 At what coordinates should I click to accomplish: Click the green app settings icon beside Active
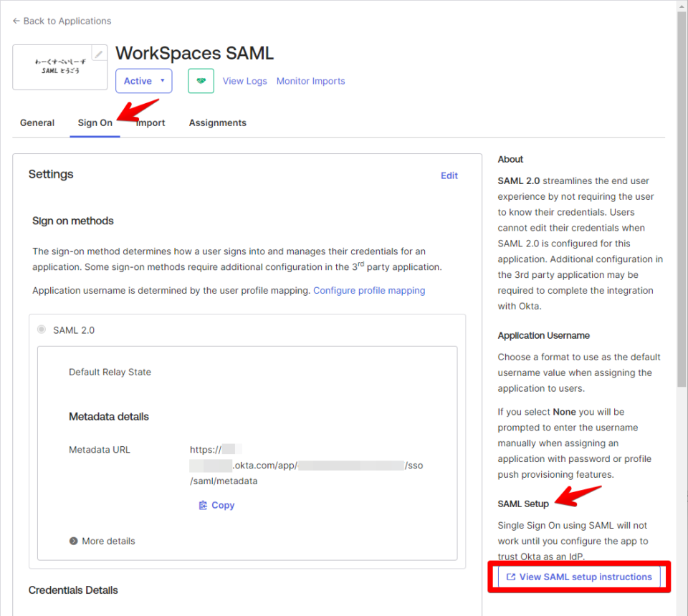(x=201, y=81)
